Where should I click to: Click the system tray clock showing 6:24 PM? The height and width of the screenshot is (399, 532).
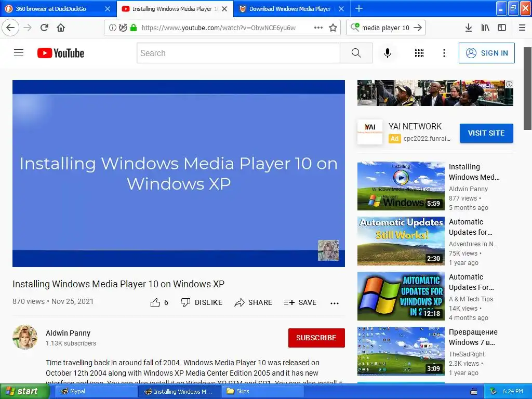[x=513, y=392]
